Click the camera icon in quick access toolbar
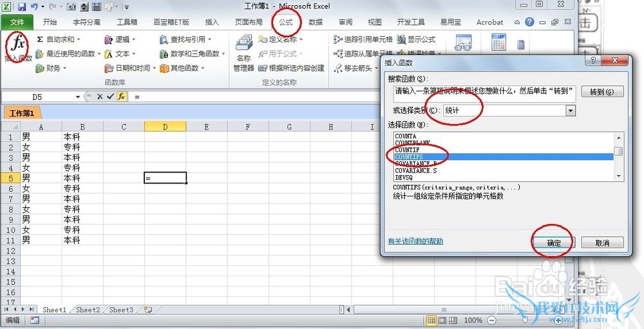Viewport: 644px width, 329px height. pyautogui.click(x=71, y=6)
